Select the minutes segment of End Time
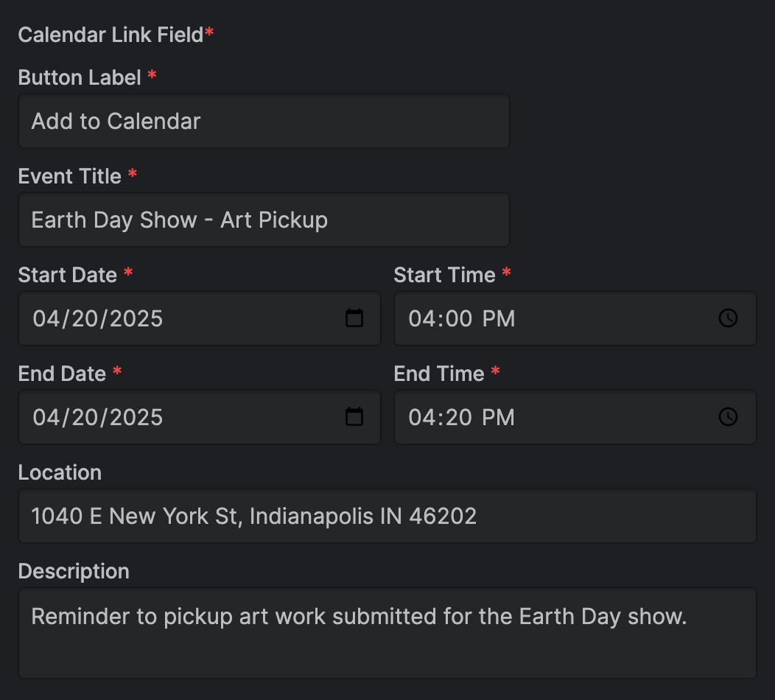This screenshot has height=700, width=775. pyautogui.click(x=457, y=417)
